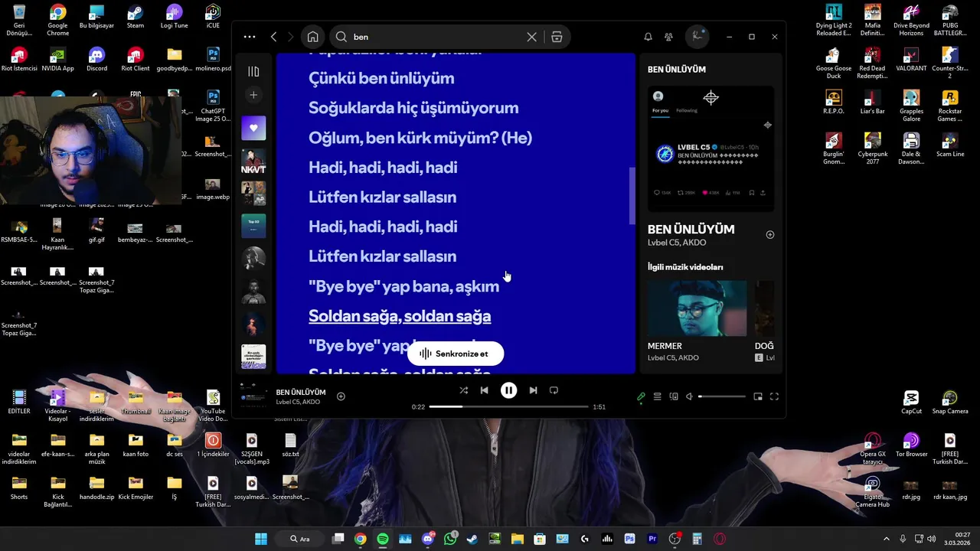The width and height of the screenshot is (980, 551).
Task: Seek within the song progress bar
Action: tap(508, 406)
